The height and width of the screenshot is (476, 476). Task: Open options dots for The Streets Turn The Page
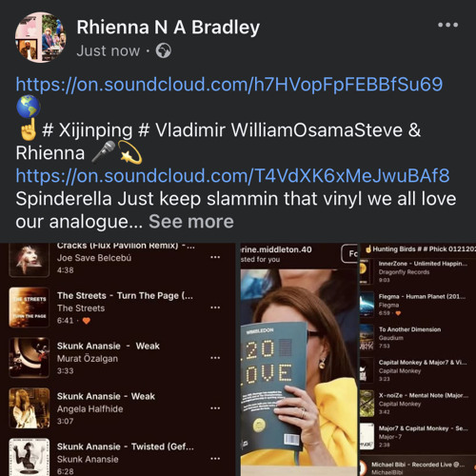point(215,307)
